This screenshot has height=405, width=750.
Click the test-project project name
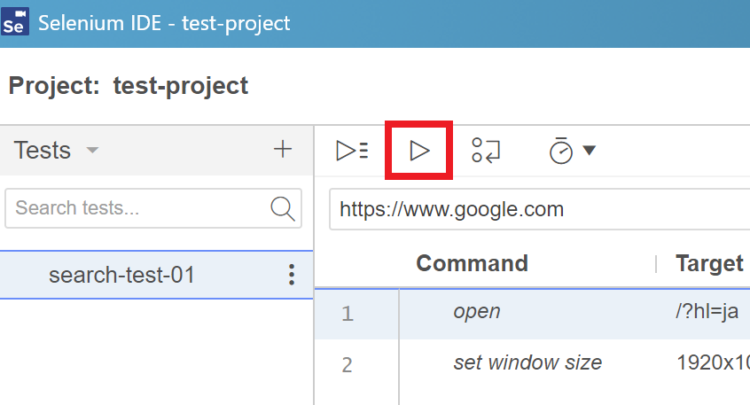tap(180, 86)
